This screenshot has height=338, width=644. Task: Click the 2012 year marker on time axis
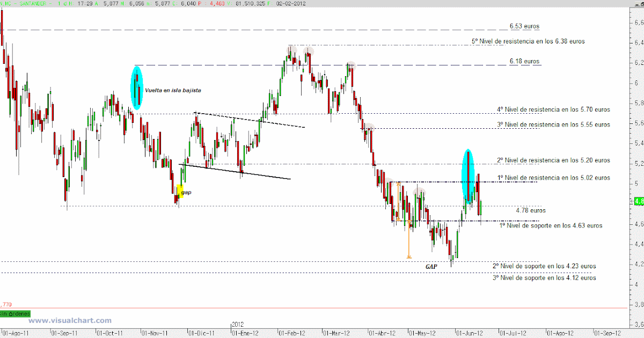tap(238, 325)
